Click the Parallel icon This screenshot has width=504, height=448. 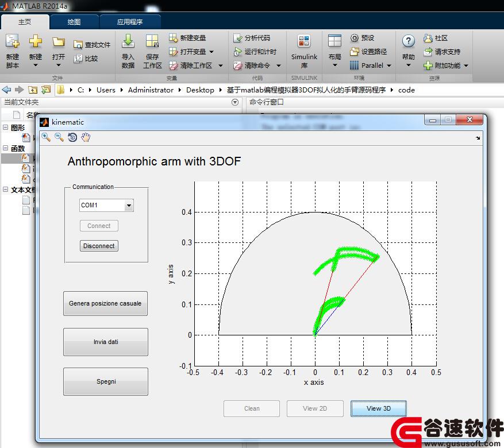[354, 65]
